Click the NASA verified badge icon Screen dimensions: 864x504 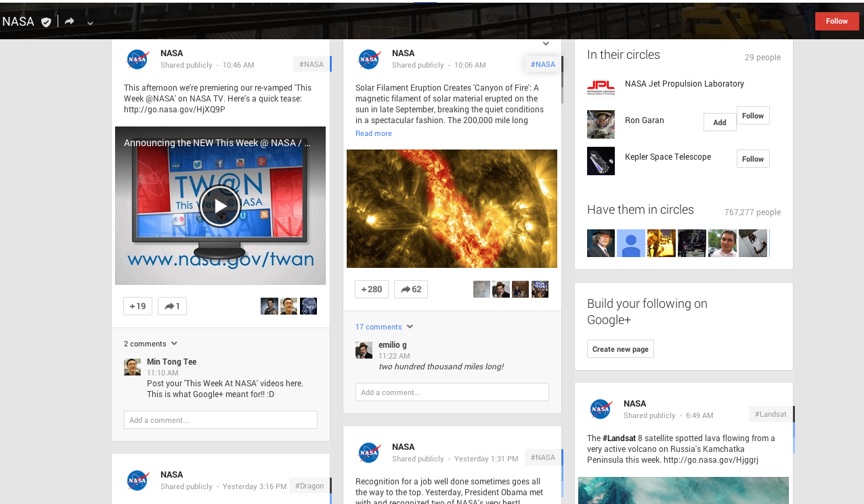tap(46, 22)
